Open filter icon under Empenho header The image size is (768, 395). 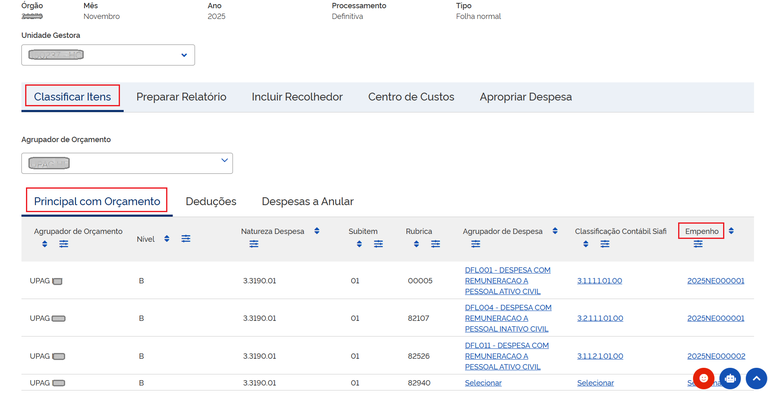point(698,244)
